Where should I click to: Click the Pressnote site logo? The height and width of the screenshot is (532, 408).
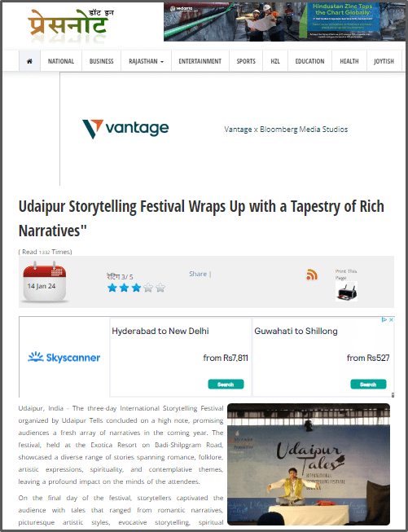coord(71,24)
